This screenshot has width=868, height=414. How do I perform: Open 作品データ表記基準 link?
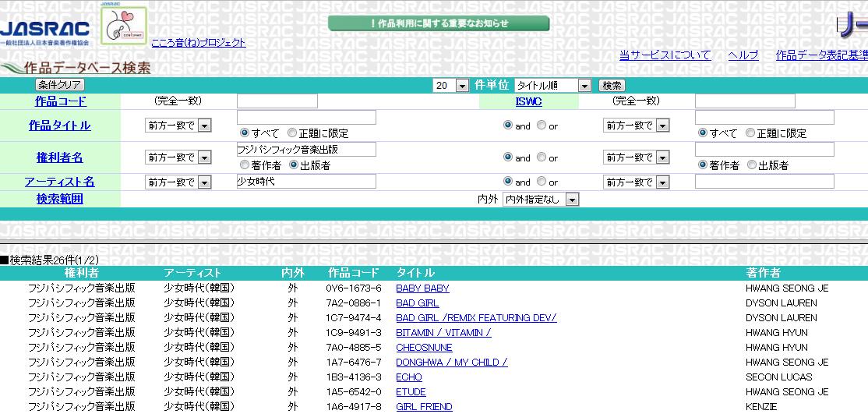[822, 55]
